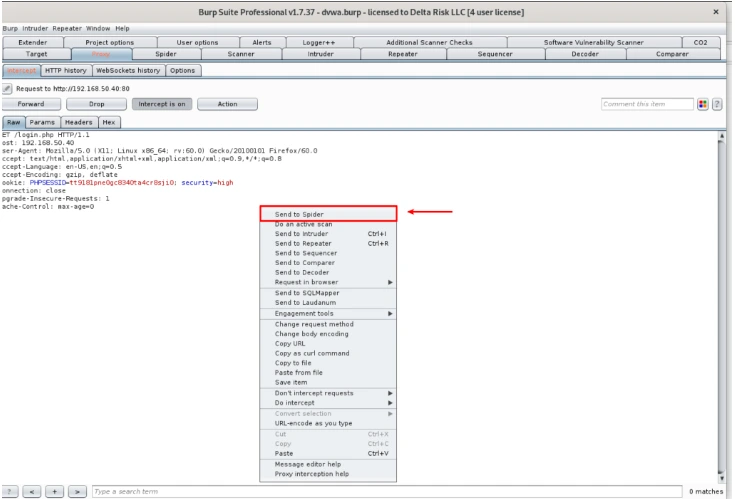Choose Change request method
Screen dimensions: 735x499
click(328, 324)
